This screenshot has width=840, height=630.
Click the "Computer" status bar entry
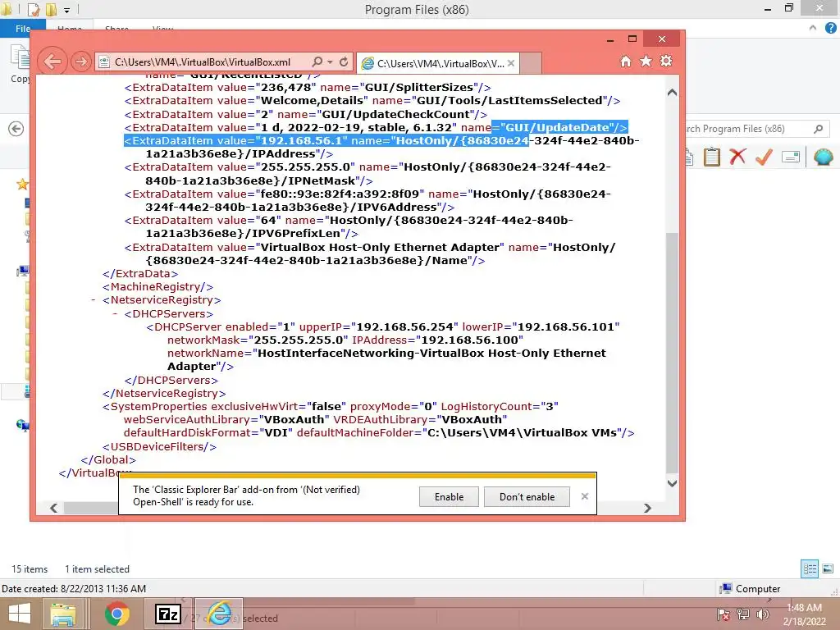coord(750,589)
